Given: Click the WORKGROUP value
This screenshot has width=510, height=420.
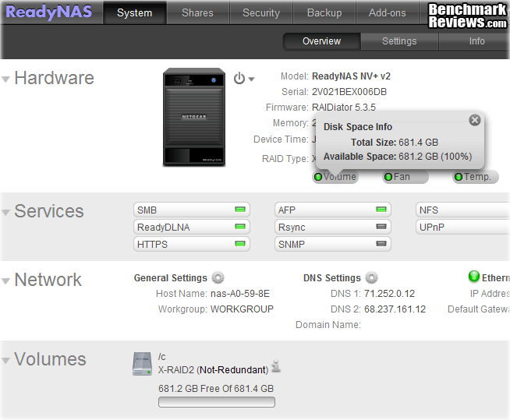Looking at the screenshot, I should click(242, 309).
